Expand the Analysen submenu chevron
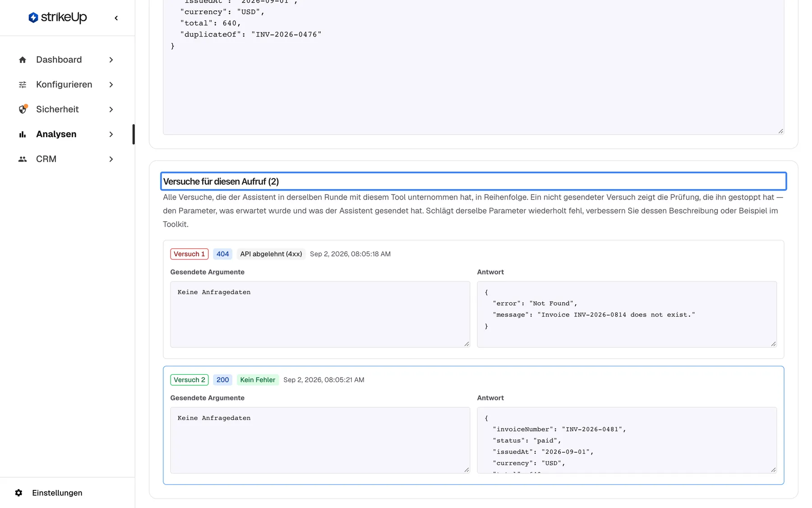The image size is (812, 508). pyautogui.click(x=111, y=134)
